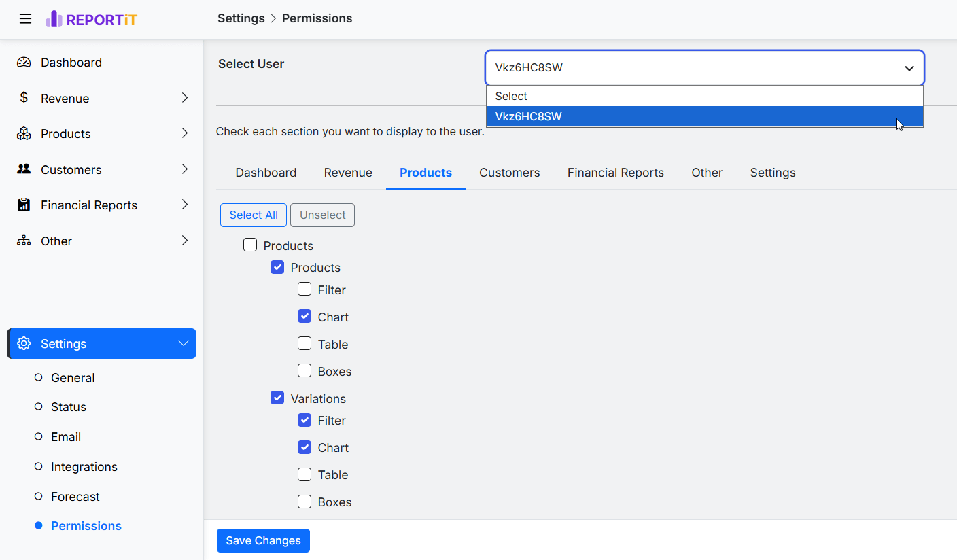
Task: Uncheck the nested Products section checkbox
Action: (x=277, y=267)
